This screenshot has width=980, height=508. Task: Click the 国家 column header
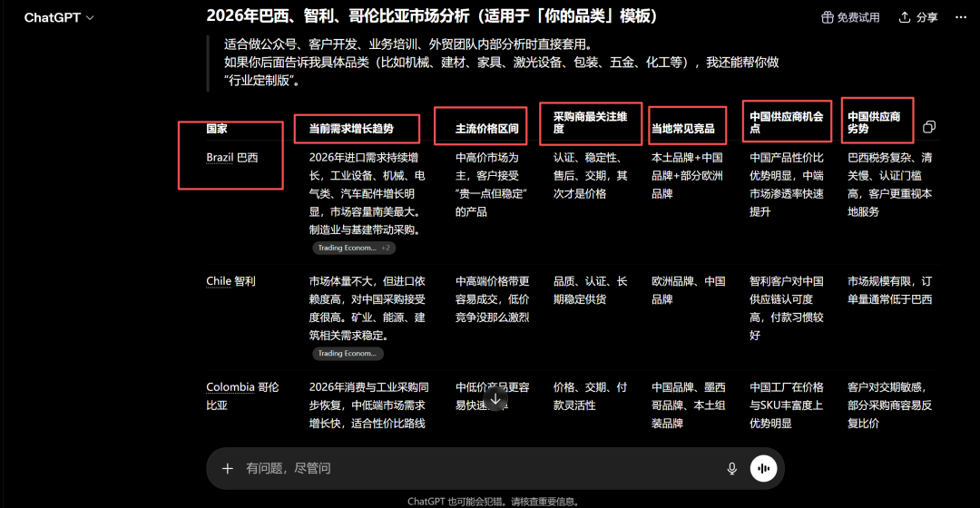217,129
